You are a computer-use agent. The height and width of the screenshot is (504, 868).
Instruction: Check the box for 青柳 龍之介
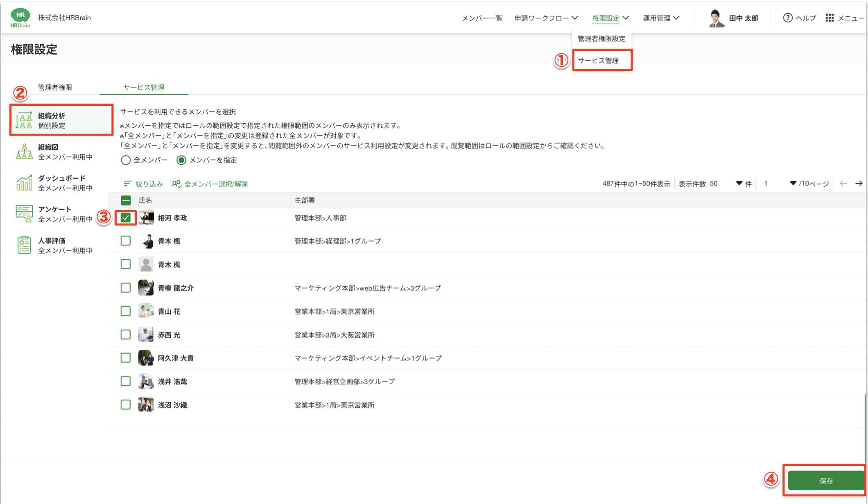click(125, 287)
